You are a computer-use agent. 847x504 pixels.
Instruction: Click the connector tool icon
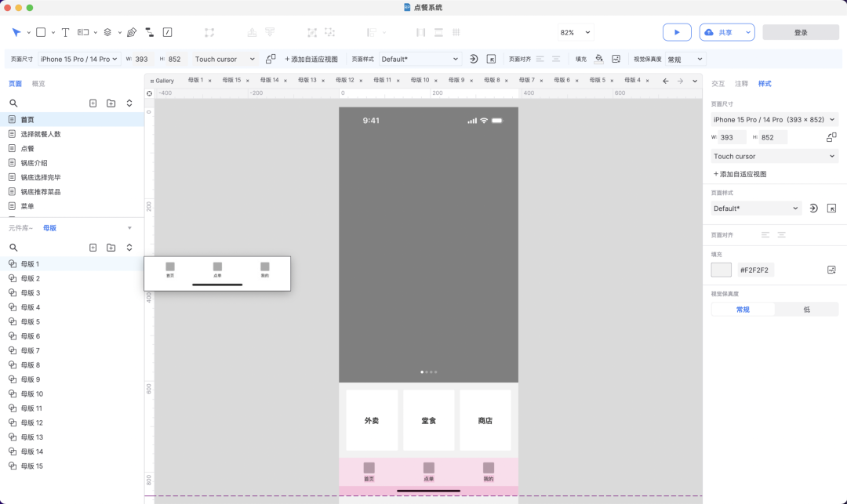(149, 32)
